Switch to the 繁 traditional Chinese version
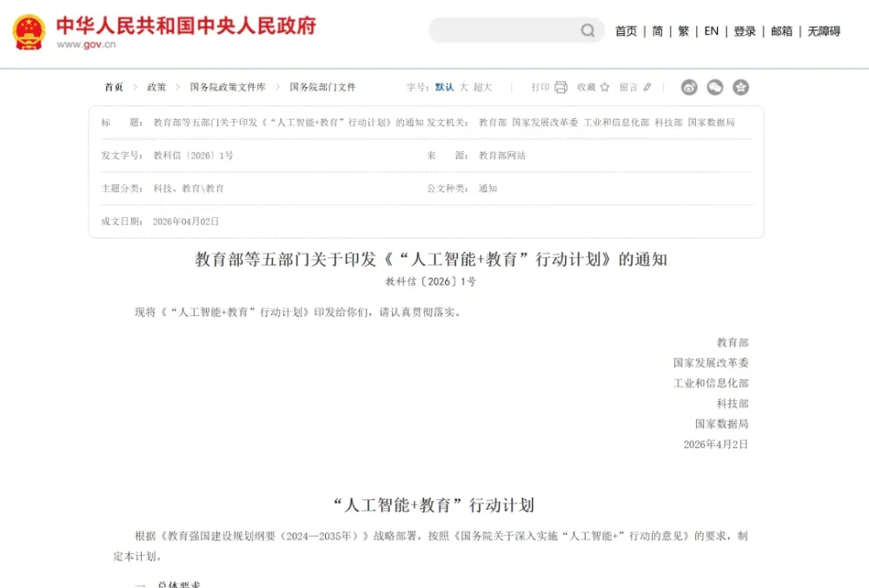 [x=683, y=30]
